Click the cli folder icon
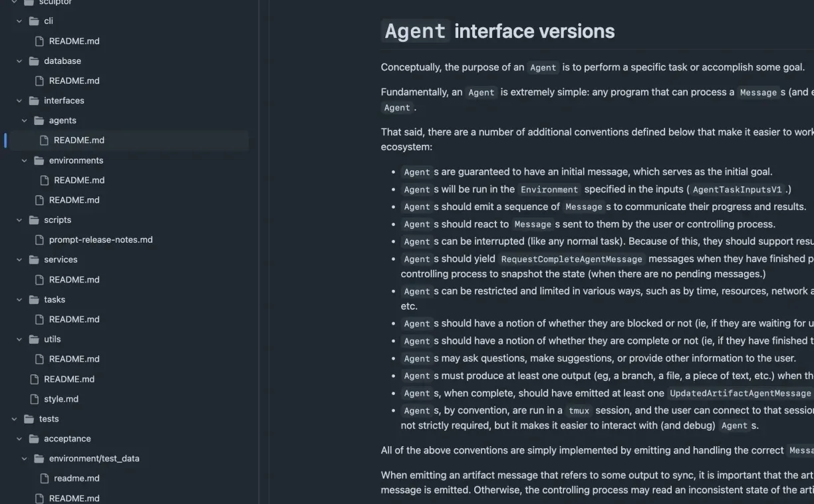Viewport: 814px width, 504px height. tap(34, 21)
